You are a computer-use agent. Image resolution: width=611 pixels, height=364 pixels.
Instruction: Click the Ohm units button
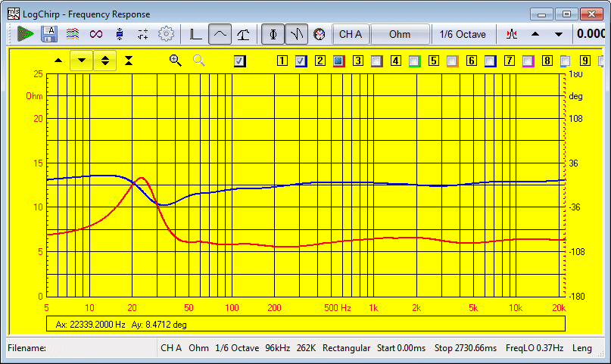pos(400,34)
